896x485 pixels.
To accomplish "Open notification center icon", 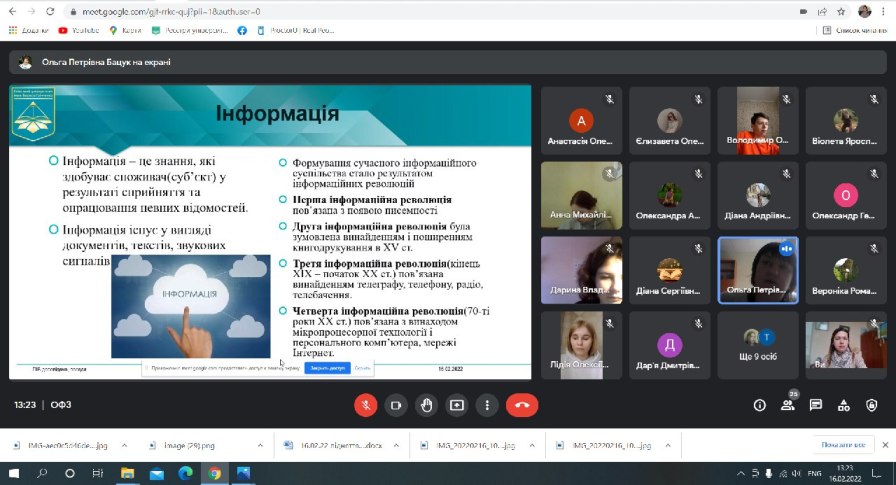I will tap(876, 474).
